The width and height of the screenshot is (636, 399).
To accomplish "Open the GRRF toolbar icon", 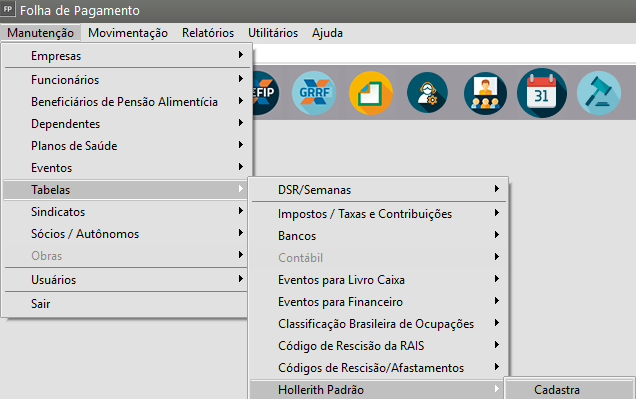I will 314,93.
